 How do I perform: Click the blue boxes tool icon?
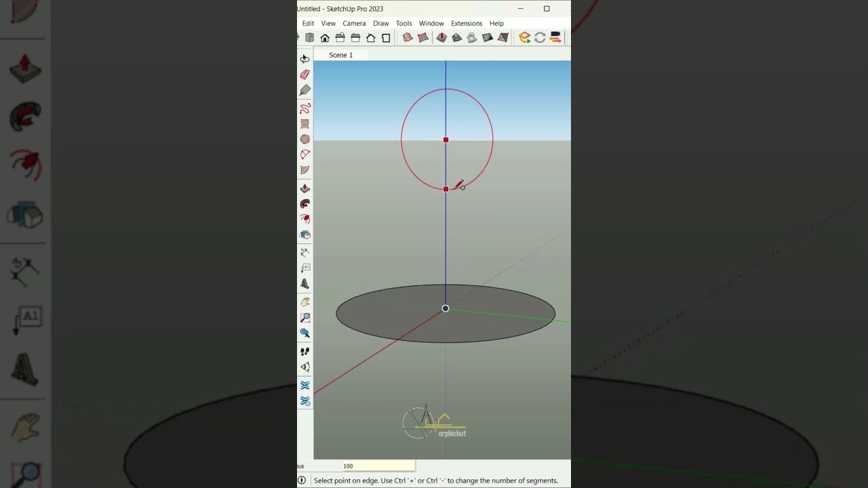click(x=304, y=235)
